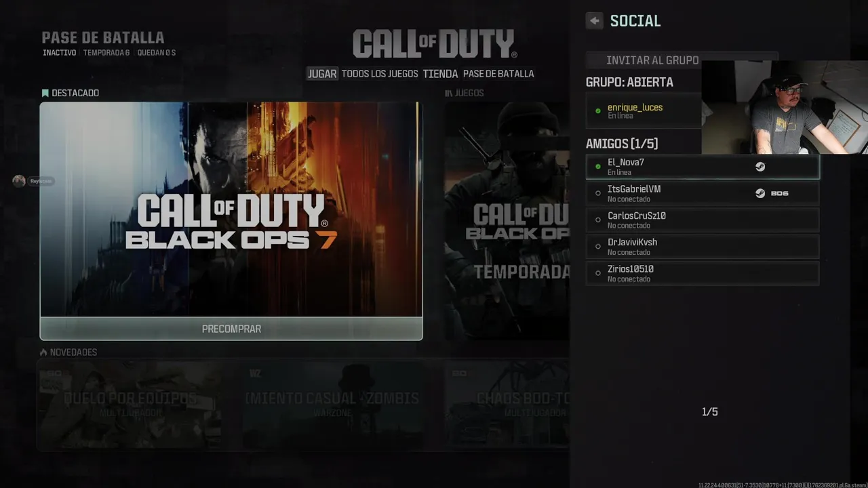Click the Novedades flame icon
This screenshot has width=868, height=488.
(43, 352)
